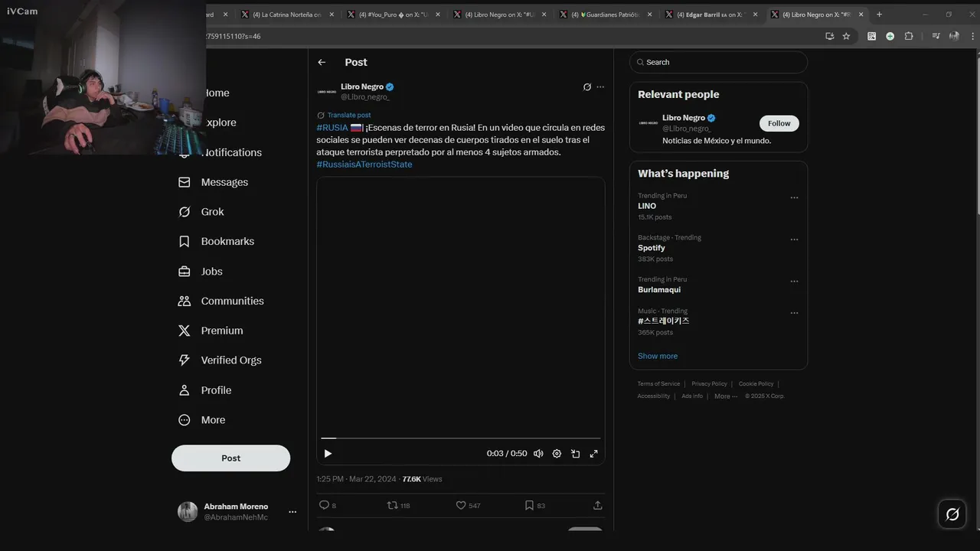The height and width of the screenshot is (551, 980).
Task: Open Communities in the sidebar
Action: point(220,301)
